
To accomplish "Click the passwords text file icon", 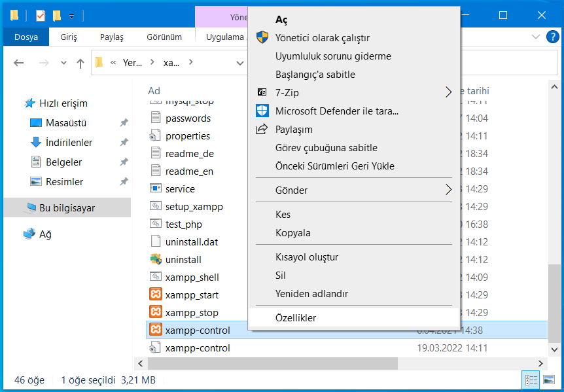I will (155, 117).
